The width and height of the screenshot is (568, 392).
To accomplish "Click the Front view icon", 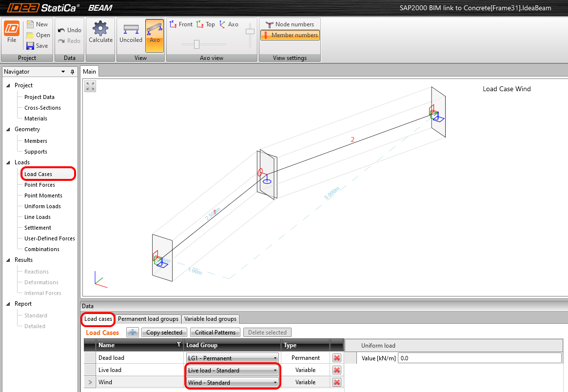I will (x=180, y=24).
